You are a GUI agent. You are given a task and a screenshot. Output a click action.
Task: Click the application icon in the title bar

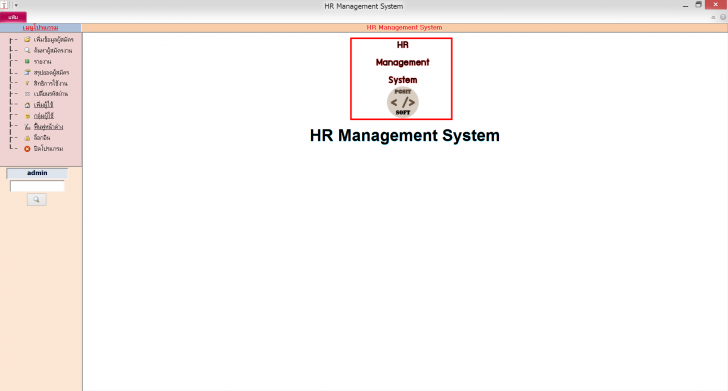pyautogui.click(x=4, y=5)
